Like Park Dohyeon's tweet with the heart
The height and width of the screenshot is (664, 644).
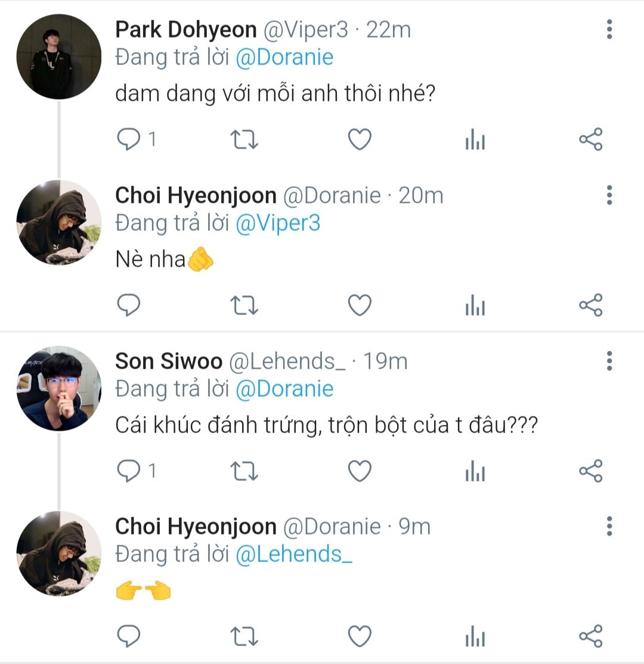[360, 140]
